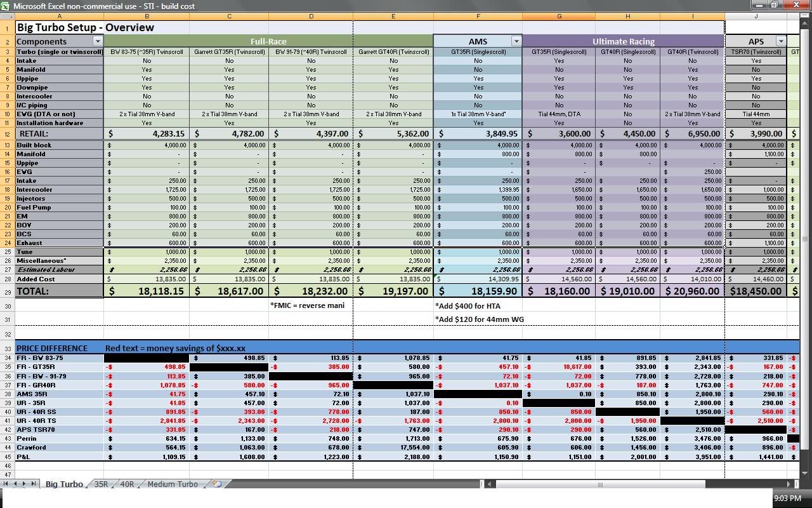Click the horizontal scrollbar right arrow
Viewport: 812px width, 508px height.
(x=790, y=484)
